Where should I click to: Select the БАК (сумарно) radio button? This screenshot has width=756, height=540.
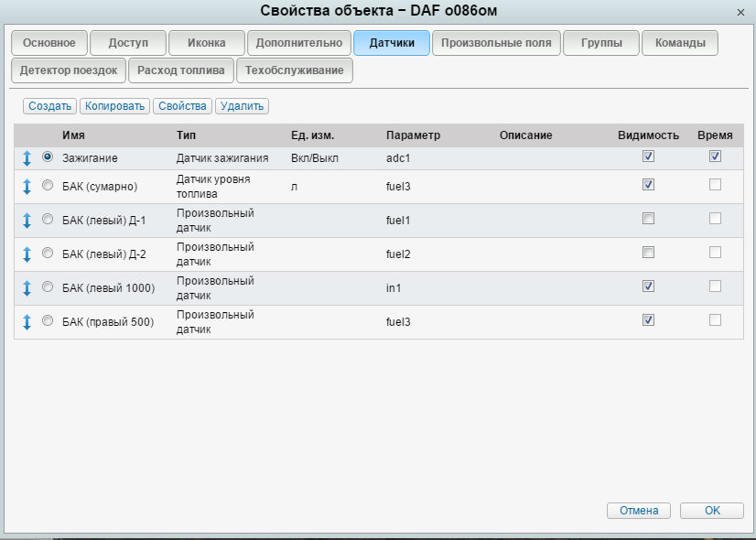pyautogui.click(x=48, y=186)
